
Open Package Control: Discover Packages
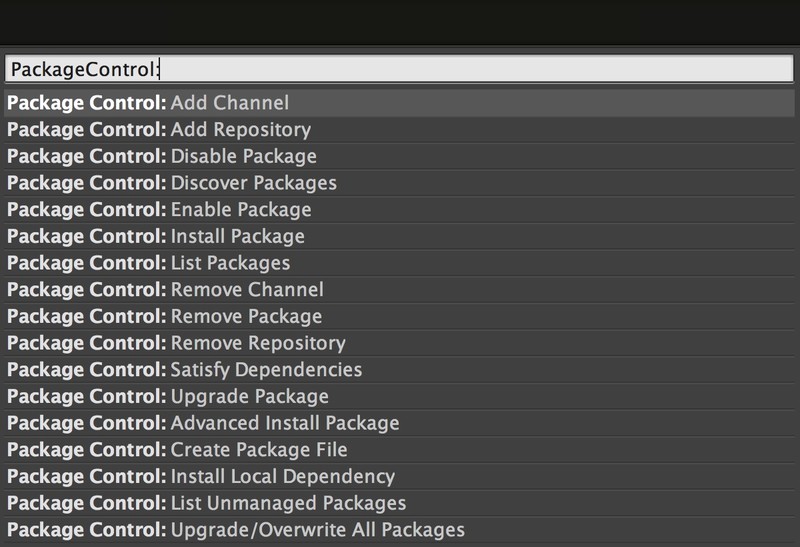(399, 183)
